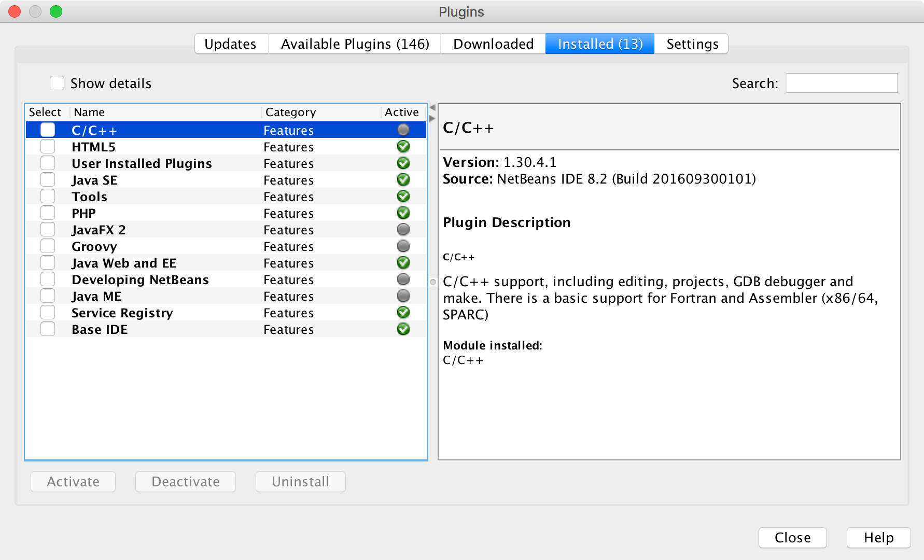This screenshot has height=560, width=924.
Task: Select the checkbox next to Java Web and EE
Action: 47,262
